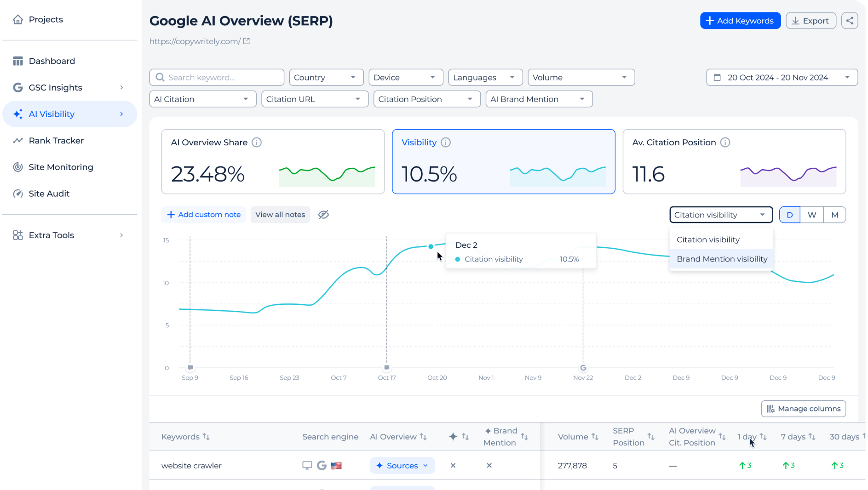
Task: Open Extra Tools from the sidebar
Action: click(51, 235)
